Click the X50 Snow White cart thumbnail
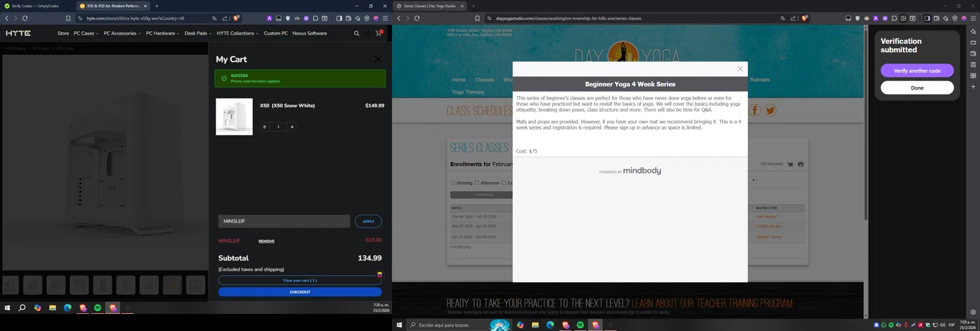 (x=234, y=117)
